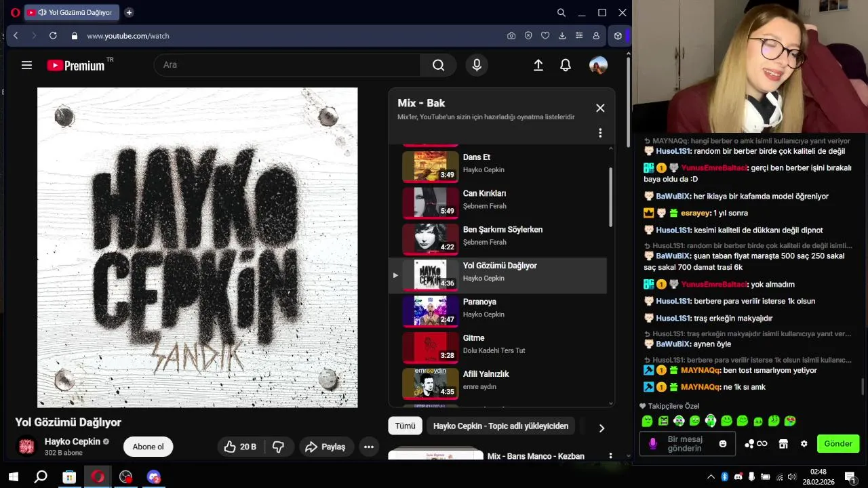Image resolution: width=868 pixels, height=488 pixels.
Task: Open a new browser tab
Action: click(129, 12)
